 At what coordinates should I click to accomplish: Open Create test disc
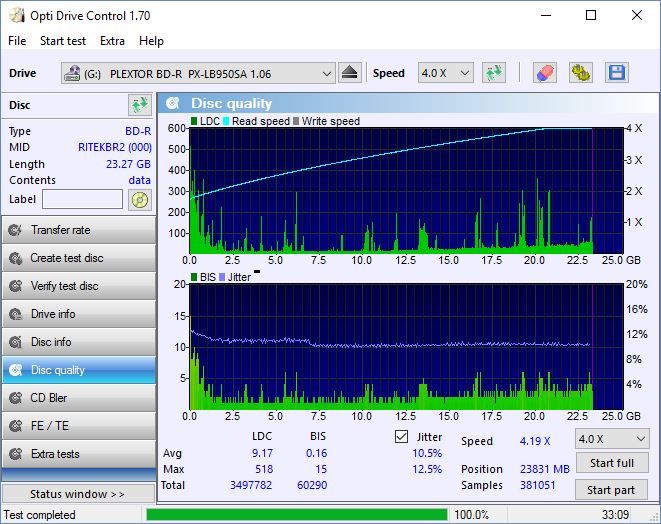point(79,258)
